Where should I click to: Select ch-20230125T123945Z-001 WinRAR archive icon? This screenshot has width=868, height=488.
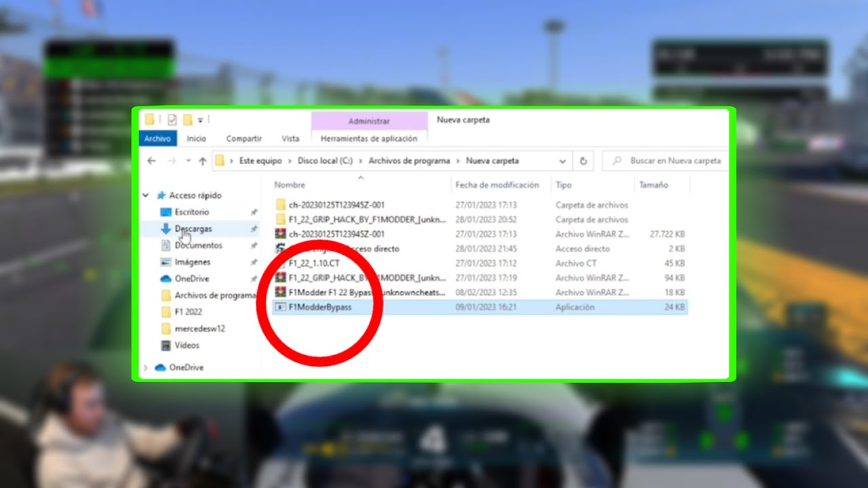coord(281,234)
